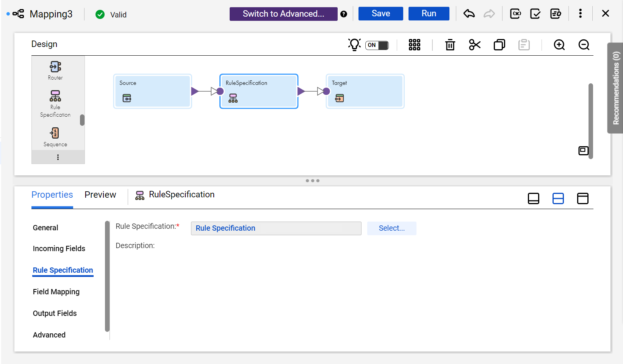Open the Advanced properties section
This screenshot has height=364, width=623.
[49, 335]
